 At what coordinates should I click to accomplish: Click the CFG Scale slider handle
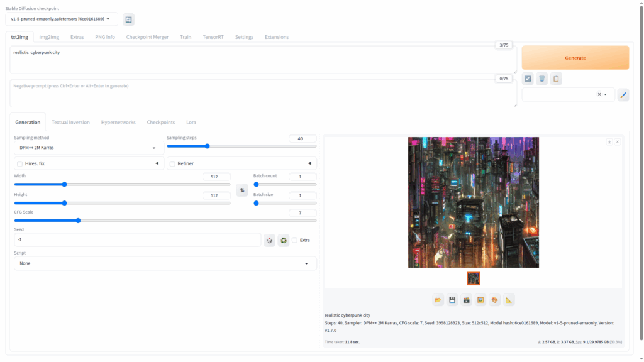click(78, 221)
